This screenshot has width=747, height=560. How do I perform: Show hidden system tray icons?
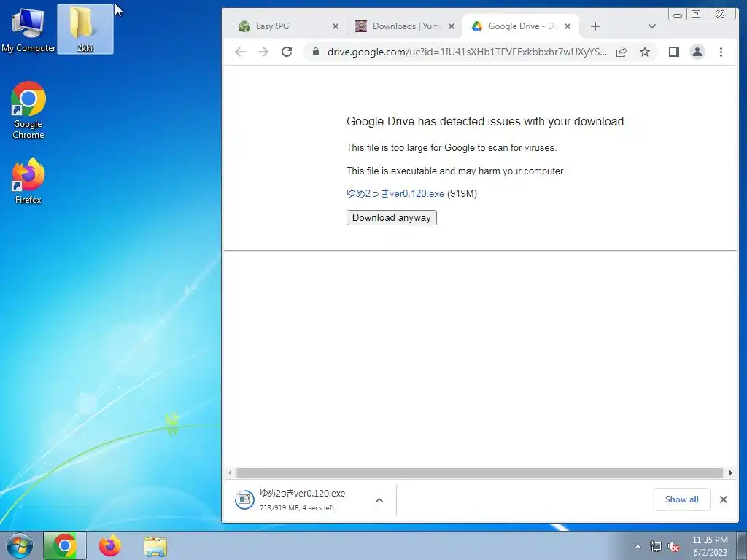[638, 546]
